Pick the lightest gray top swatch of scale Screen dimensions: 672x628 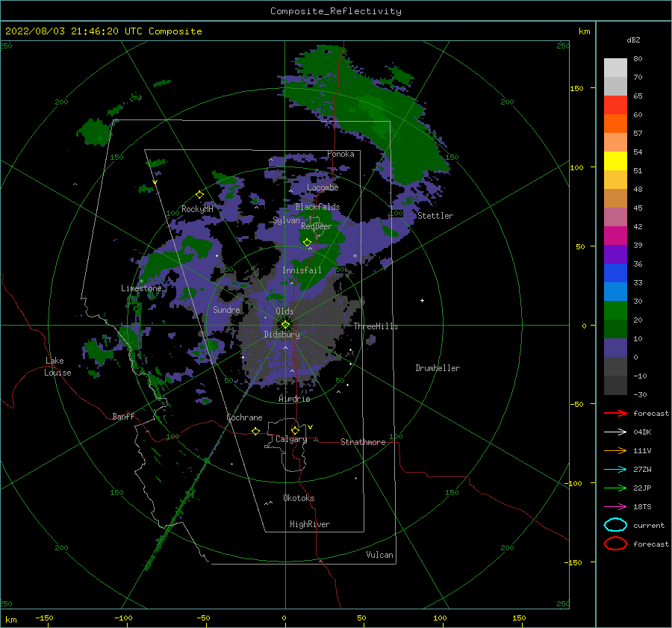tap(615, 67)
